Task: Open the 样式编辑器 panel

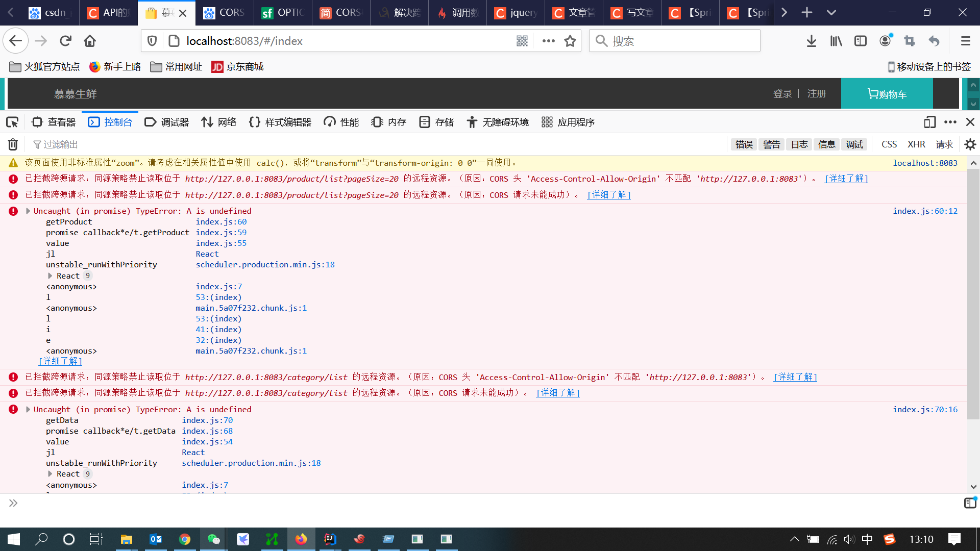Action: pos(280,122)
